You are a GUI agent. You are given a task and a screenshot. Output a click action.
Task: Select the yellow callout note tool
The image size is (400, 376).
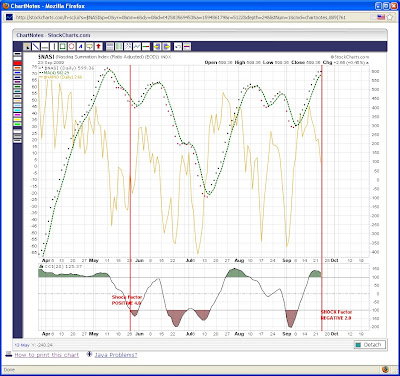[89, 46]
